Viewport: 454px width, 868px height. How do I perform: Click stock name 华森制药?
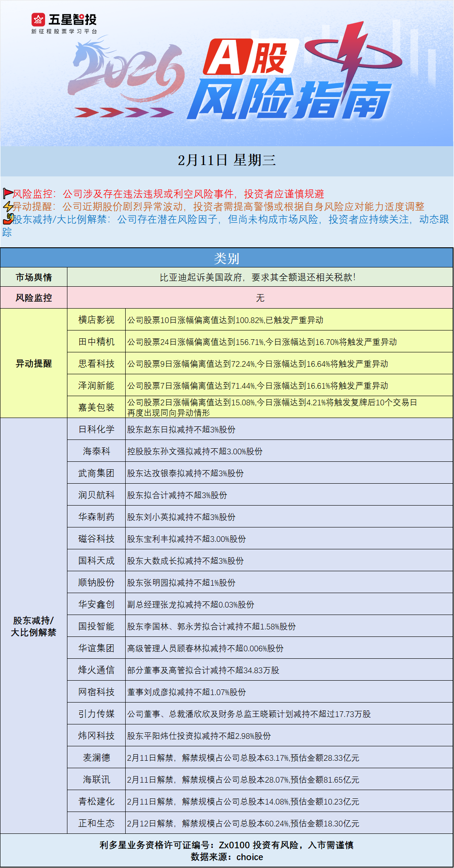(96, 517)
